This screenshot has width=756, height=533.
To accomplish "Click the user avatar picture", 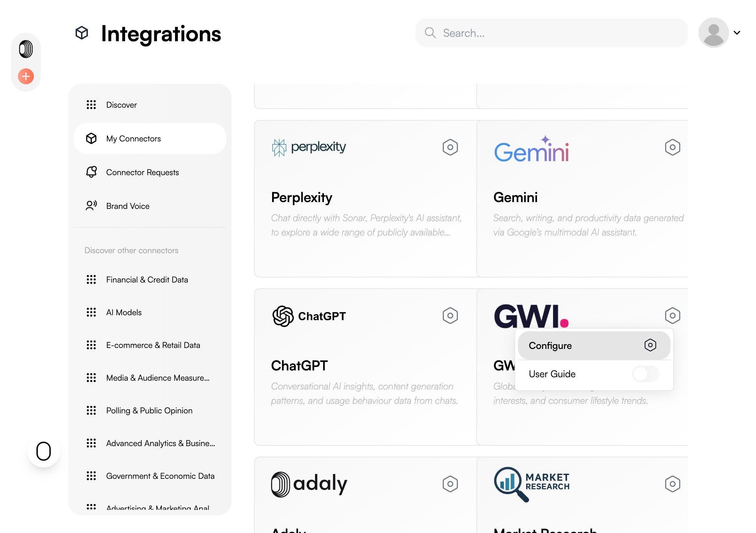I will click(x=713, y=33).
